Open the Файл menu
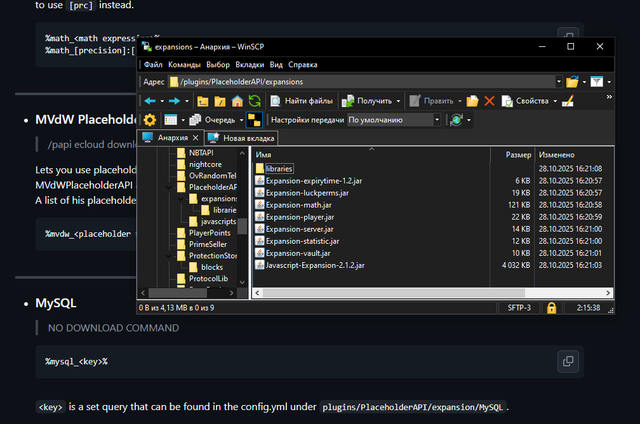The image size is (640, 424). (x=153, y=64)
